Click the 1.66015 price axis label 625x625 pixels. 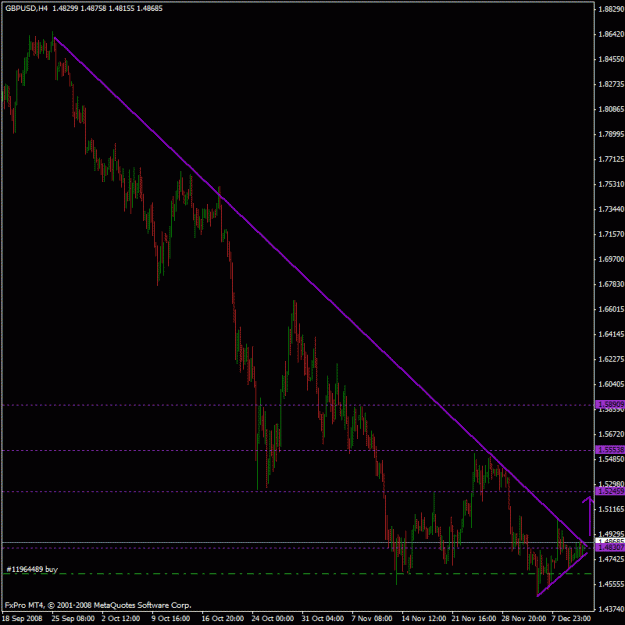click(x=611, y=309)
